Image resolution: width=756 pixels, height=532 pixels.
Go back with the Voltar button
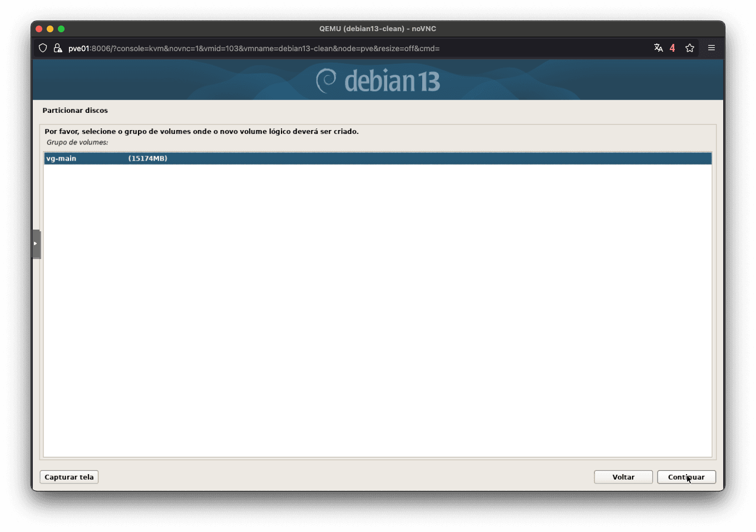(623, 477)
